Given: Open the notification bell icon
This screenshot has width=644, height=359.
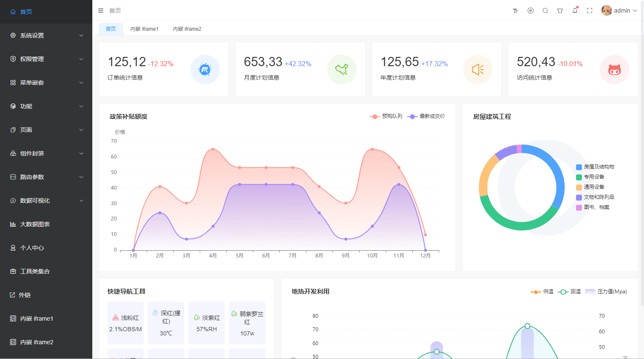Looking at the screenshot, I should (575, 11).
